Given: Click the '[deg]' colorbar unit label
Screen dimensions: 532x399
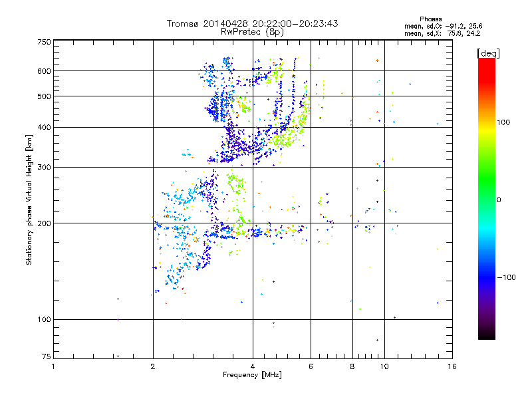Looking at the screenshot, I should click(x=488, y=53).
